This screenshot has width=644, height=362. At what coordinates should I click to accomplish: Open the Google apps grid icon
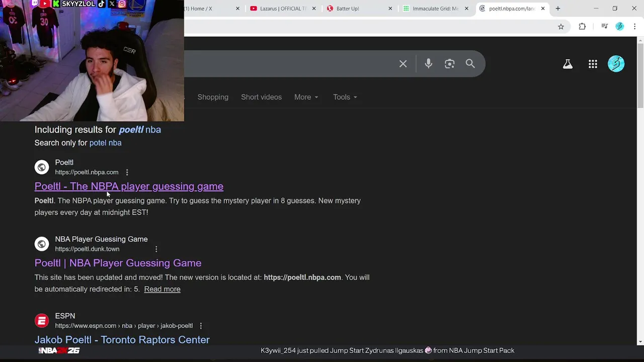[x=593, y=64]
